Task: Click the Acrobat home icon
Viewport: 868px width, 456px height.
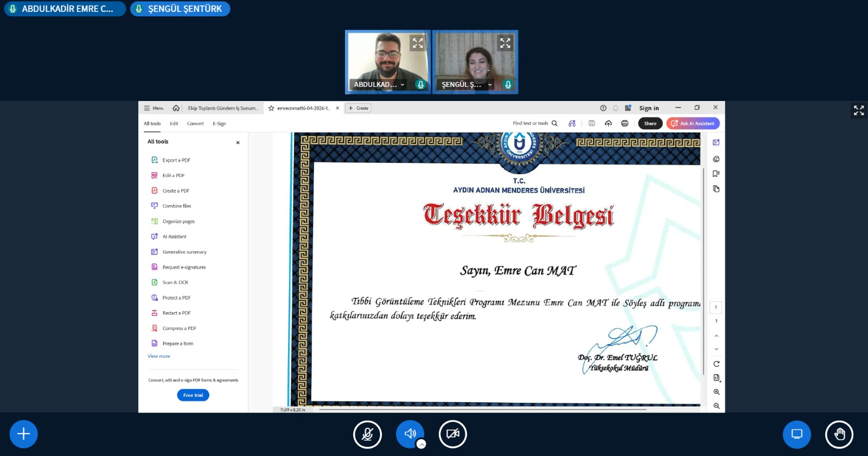Action: 176,108
